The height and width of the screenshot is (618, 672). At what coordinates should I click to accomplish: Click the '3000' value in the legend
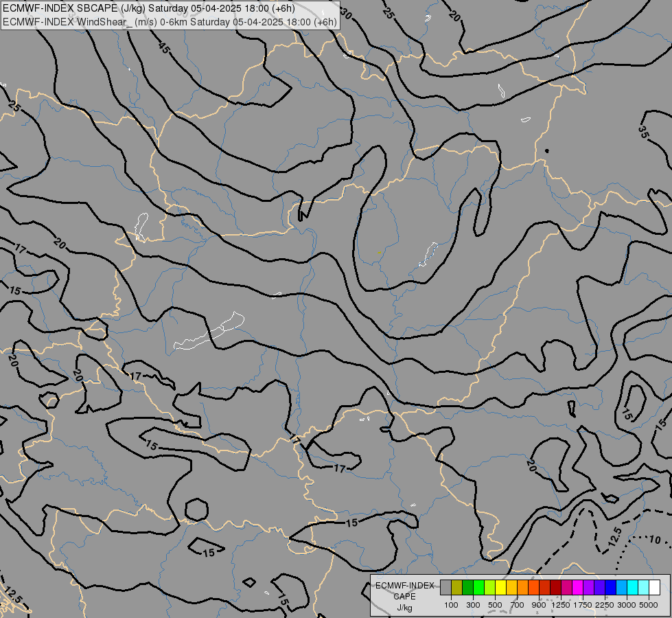pyautogui.click(x=627, y=605)
